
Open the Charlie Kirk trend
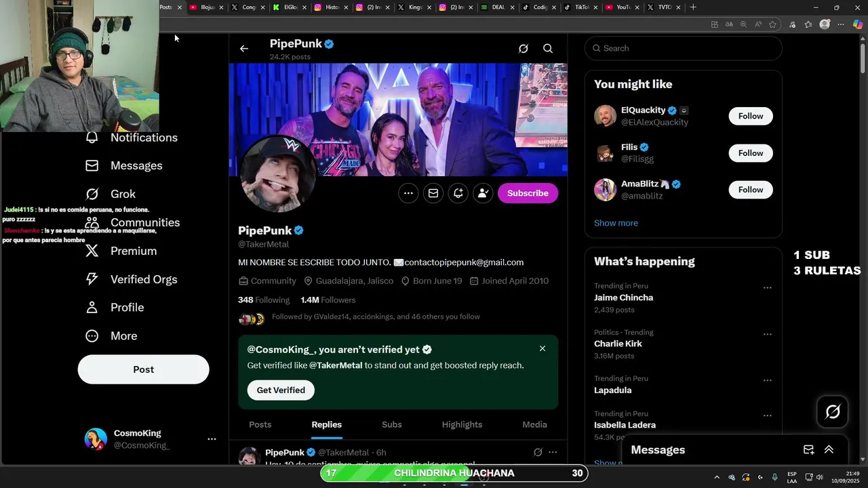pyautogui.click(x=618, y=344)
